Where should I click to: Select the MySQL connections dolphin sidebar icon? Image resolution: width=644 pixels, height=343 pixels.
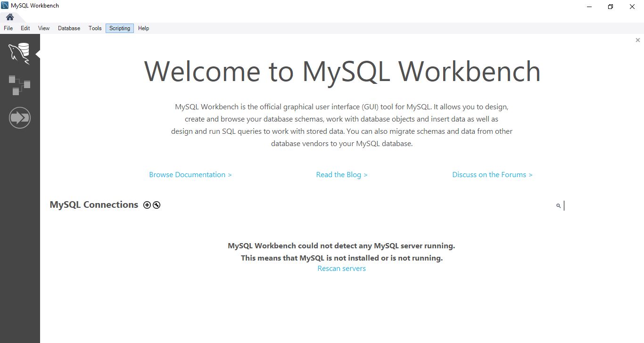pos(20,53)
